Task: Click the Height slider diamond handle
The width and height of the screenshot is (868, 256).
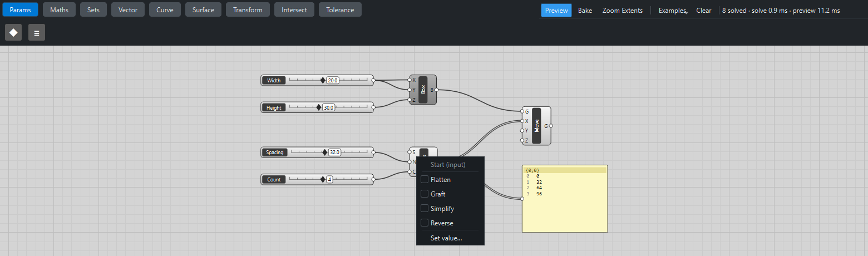Action: (x=319, y=107)
